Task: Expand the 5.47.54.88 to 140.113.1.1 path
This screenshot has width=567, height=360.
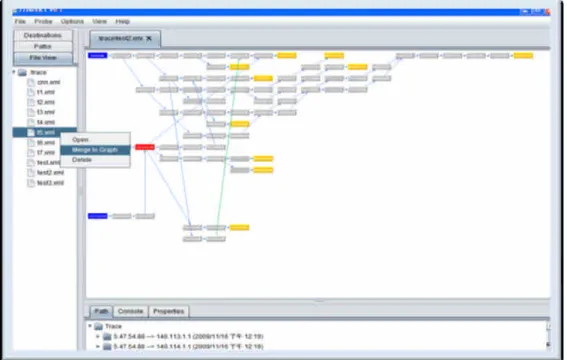Action: coord(98,337)
